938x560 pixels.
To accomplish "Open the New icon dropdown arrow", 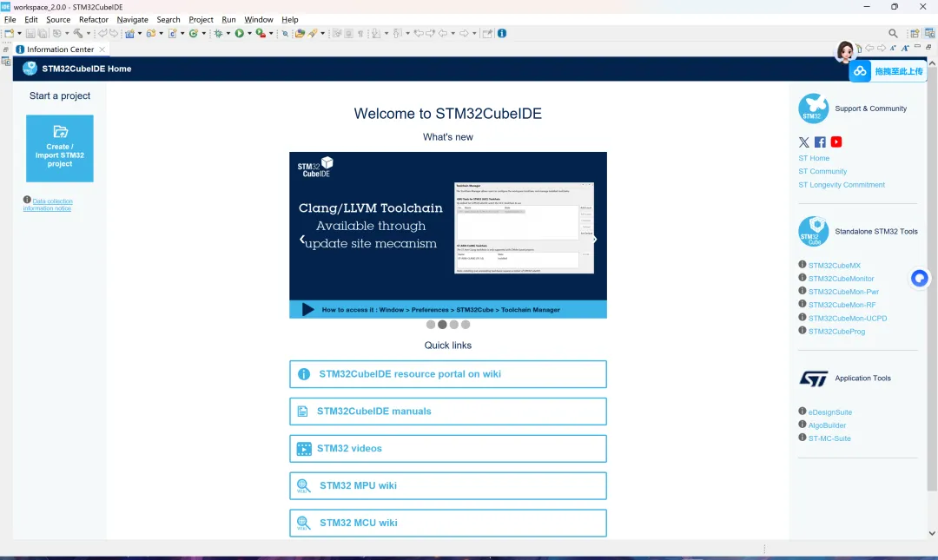I will tap(19, 34).
